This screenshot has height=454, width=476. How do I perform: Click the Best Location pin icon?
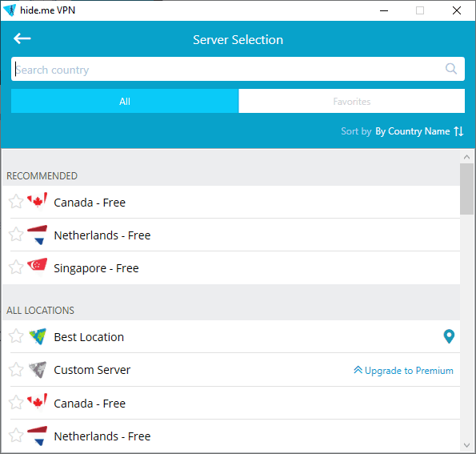pos(449,336)
